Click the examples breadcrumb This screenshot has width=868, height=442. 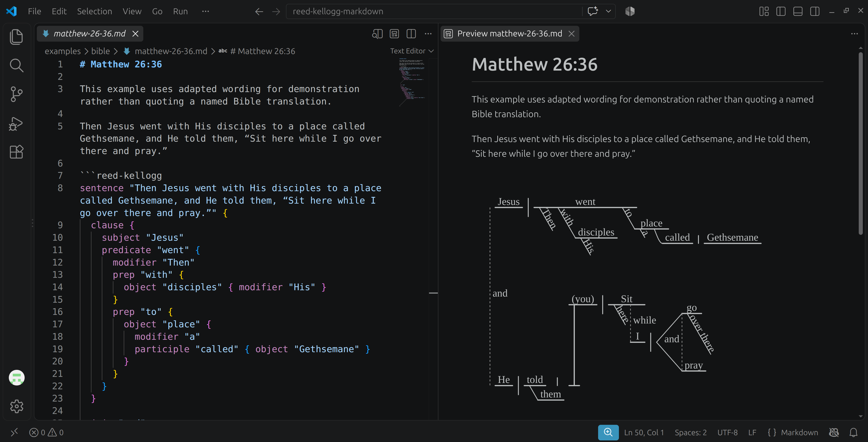click(x=63, y=51)
